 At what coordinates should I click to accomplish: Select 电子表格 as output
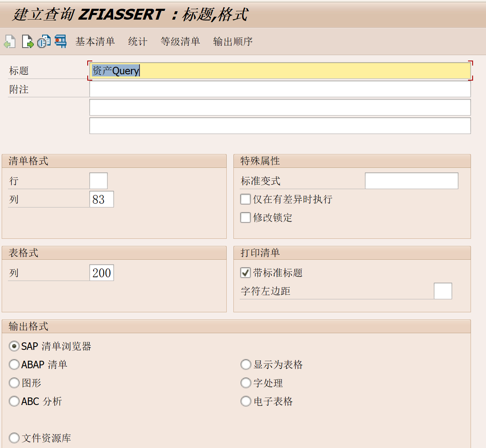246,401
